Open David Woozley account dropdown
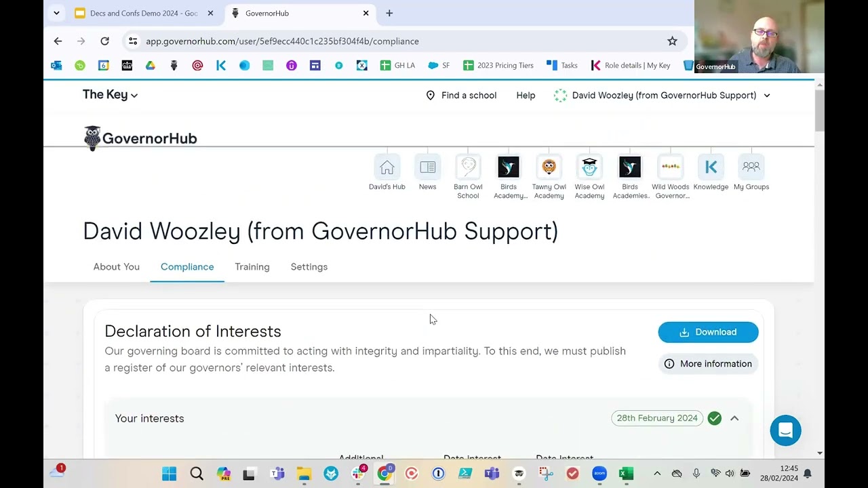868x488 pixels. click(x=663, y=96)
